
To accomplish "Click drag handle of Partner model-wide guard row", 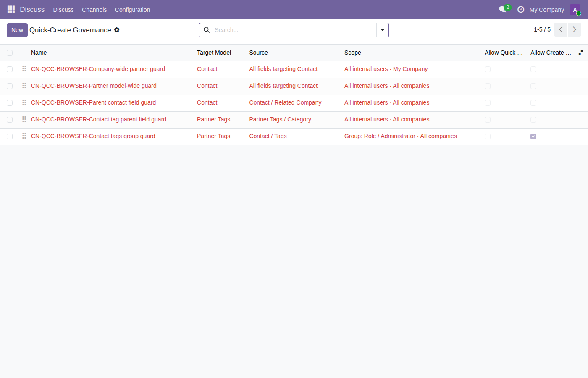I will (24, 86).
